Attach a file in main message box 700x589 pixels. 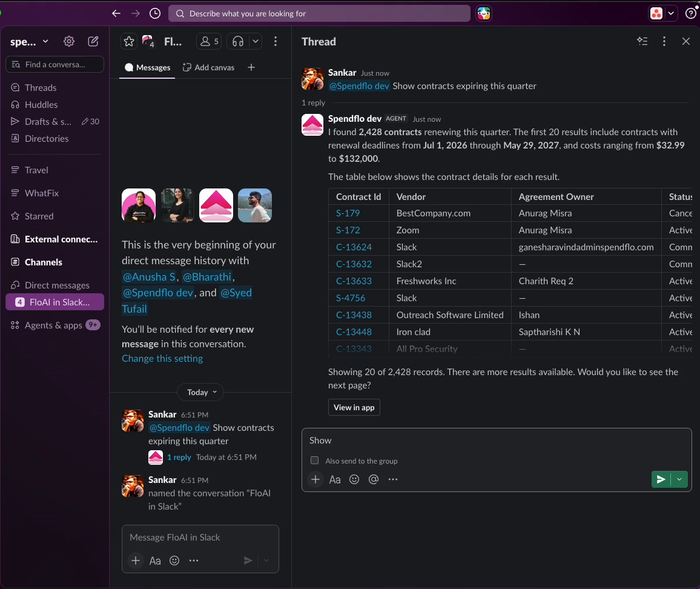tap(136, 561)
